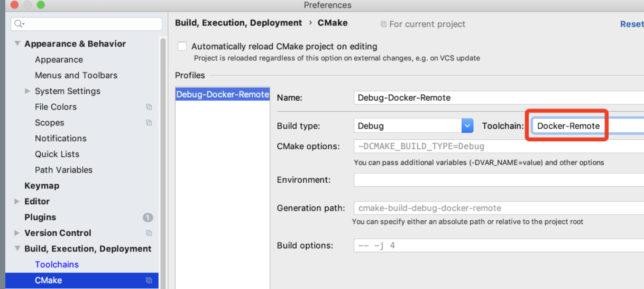This screenshot has height=289, width=644.
Task: Collapse the Appearance & Behavior section
Action: click(17, 44)
